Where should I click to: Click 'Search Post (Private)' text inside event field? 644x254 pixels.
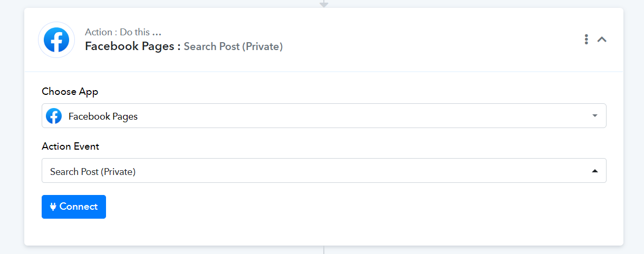point(93,172)
